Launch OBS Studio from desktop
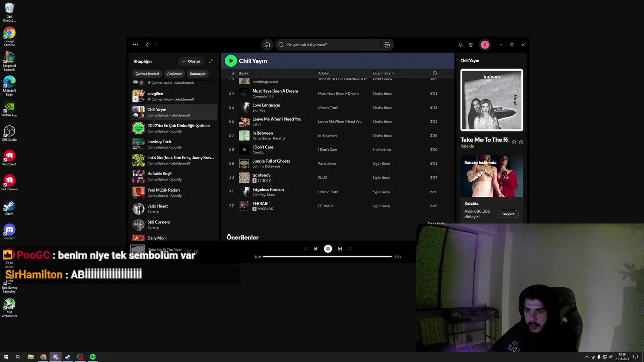The width and height of the screenshot is (644, 362). [9, 133]
